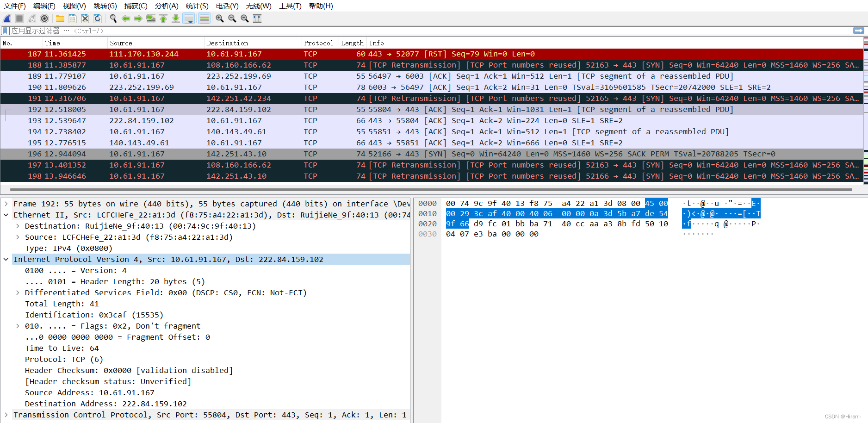Click the display filter input field
This screenshot has width=868, height=423.
tap(430, 31)
